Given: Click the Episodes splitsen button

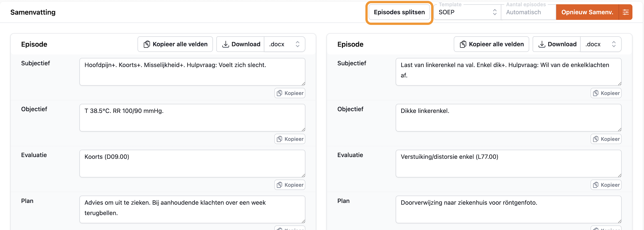Looking at the screenshot, I should coord(399,12).
